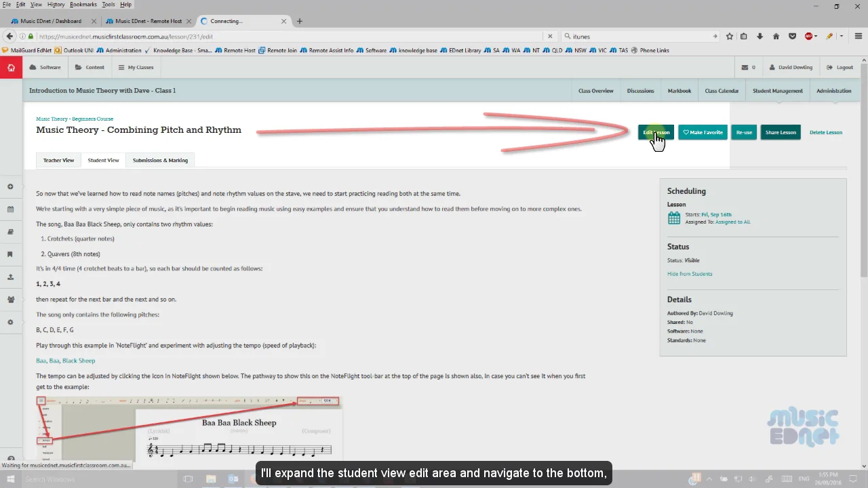
Task: Click the Pocket icon in browser toolbar
Action: tap(791, 37)
